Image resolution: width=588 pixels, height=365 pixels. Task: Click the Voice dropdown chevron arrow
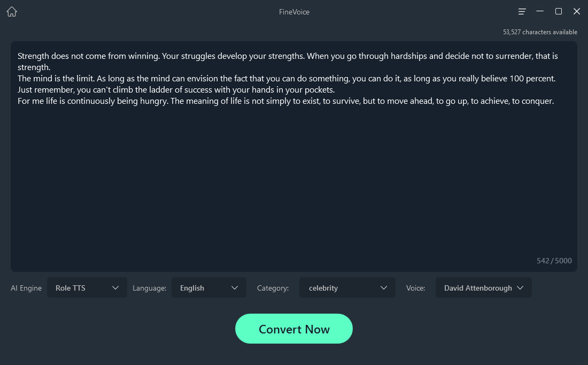(520, 288)
